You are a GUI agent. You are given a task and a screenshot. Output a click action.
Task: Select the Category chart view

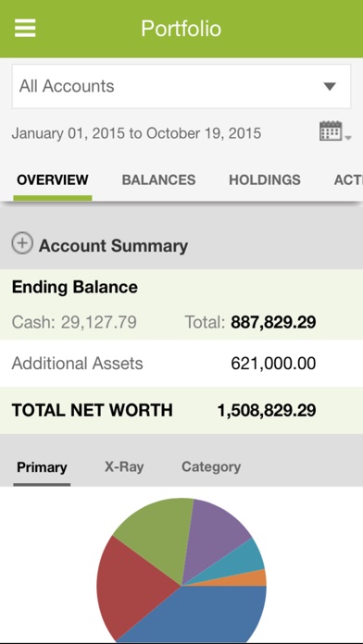click(x=211, y=467)
